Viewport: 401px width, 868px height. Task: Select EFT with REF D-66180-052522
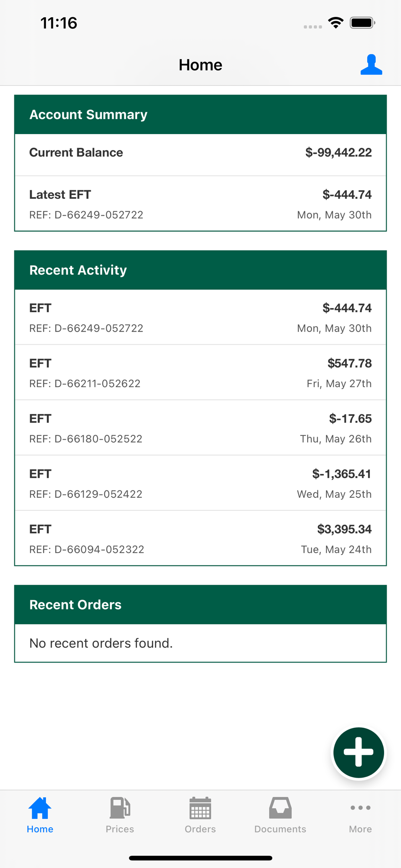coord(200,428)
